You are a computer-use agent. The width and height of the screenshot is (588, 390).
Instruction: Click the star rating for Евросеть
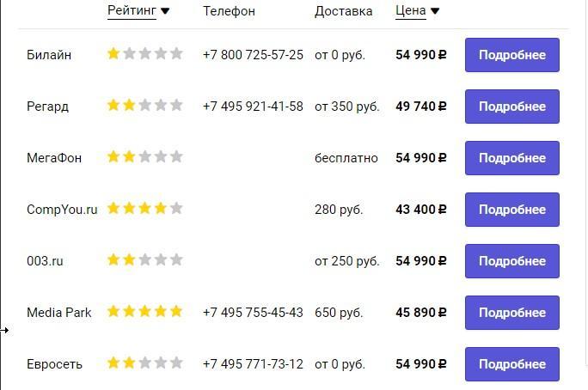(x=145, y=363)
